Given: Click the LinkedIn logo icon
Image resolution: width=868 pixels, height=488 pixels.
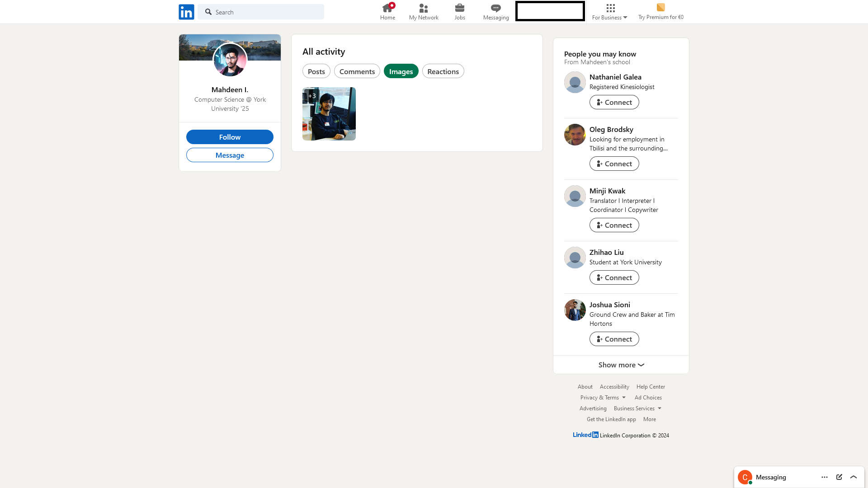Looking at the screenshot, I should [186, 12].
